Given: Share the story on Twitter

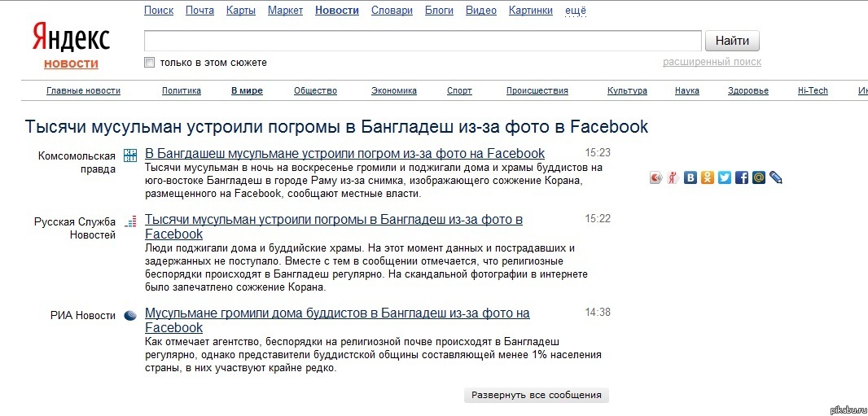Looking at the screenshot, I should click(724, 177).
